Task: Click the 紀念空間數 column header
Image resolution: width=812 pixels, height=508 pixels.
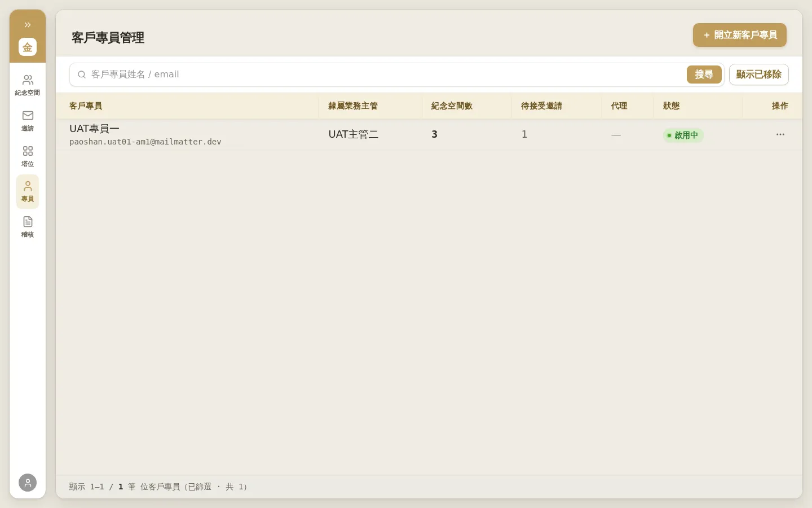Action: click(x=452, y=106)
